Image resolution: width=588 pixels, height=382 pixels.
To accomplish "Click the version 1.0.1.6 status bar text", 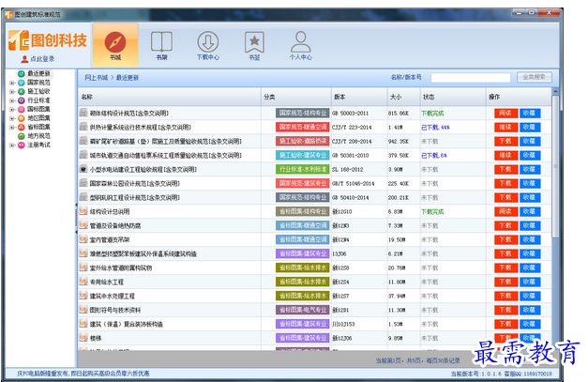I will [x=476, y=374].
